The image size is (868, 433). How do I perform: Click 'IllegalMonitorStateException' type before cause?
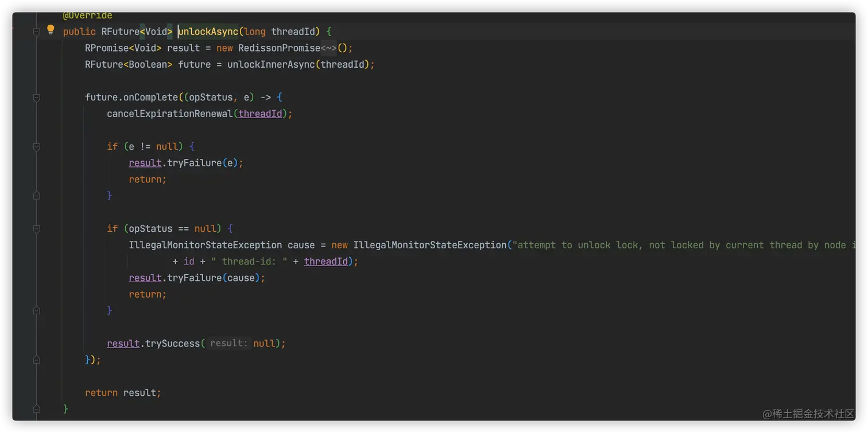click(x=205, y=245)
